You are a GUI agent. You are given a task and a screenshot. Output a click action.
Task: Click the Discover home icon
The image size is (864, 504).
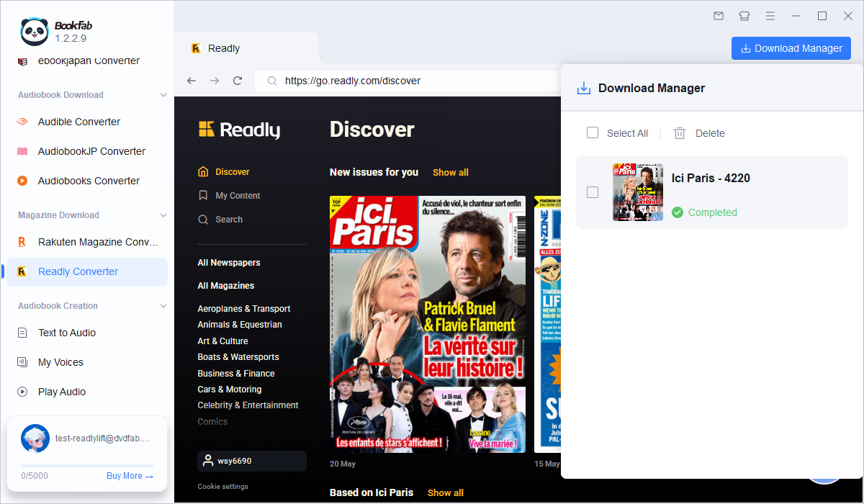[x=203, y=171]
